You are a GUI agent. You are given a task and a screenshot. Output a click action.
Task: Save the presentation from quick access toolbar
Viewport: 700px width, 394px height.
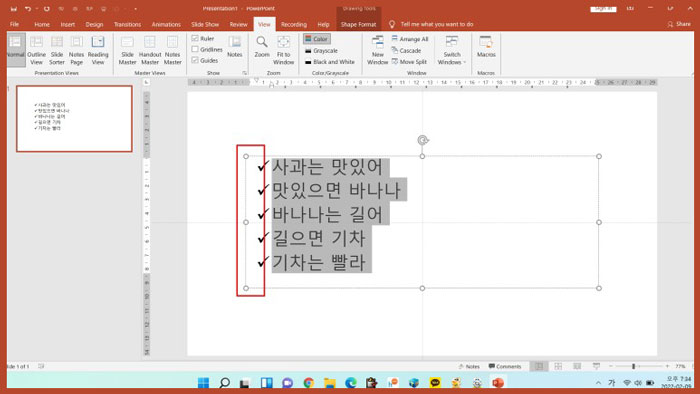click(14, 8)
